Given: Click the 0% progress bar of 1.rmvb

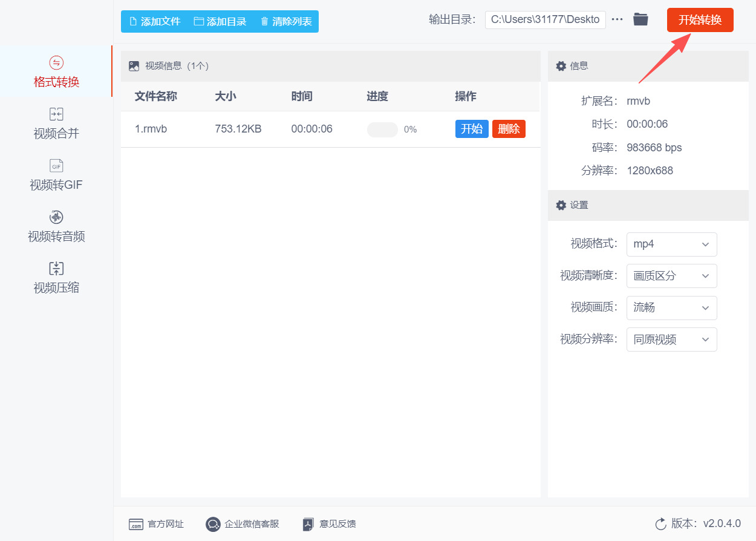Looking at the screenshot, I should 382,130.
